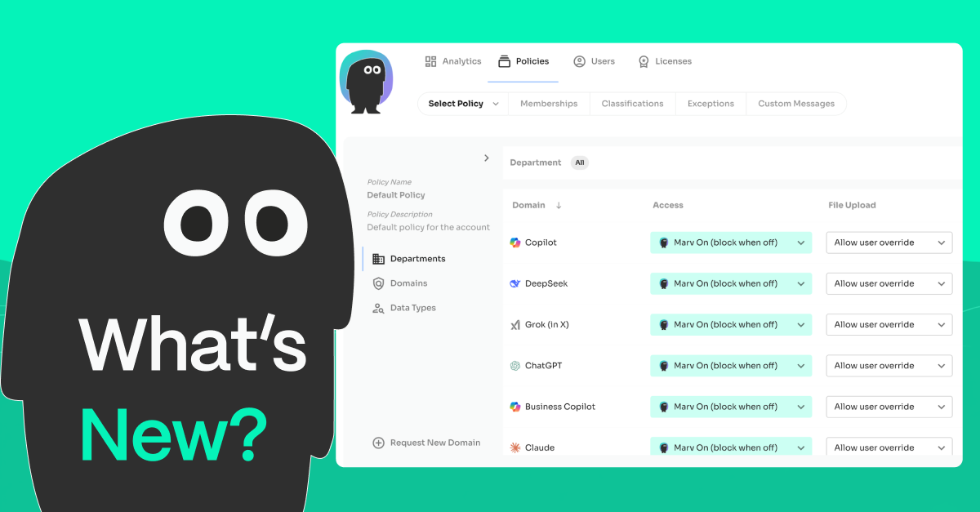Click the Business Copilot domain name
This screenshot has width=980, height=512.
[560, 407]
